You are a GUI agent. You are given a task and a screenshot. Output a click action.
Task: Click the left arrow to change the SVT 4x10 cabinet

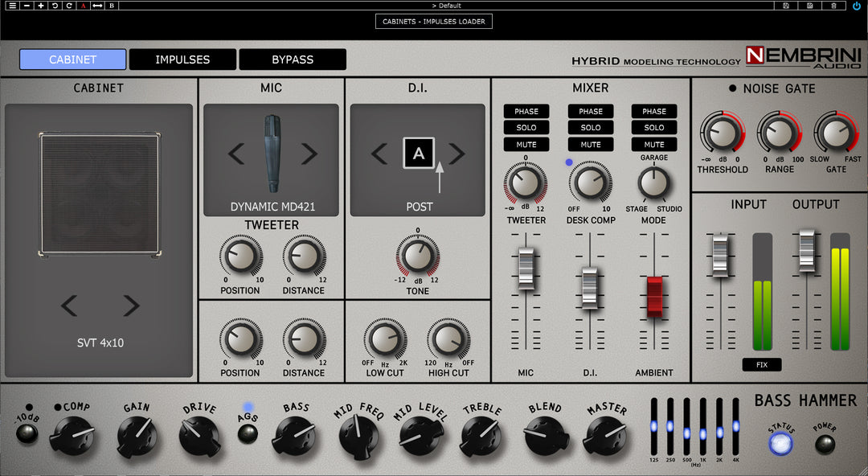(x=69, y=306)
